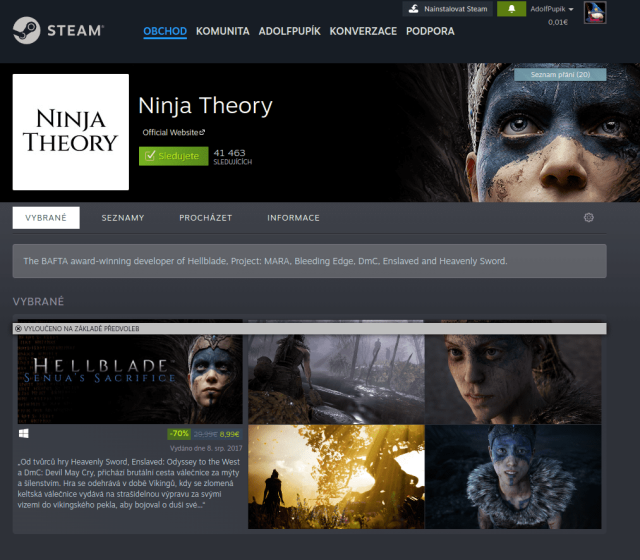Viewport: 640px width, 560px height.
Task: Open Seznam přání (20) wishlist
Action: (x=560, y=75)
